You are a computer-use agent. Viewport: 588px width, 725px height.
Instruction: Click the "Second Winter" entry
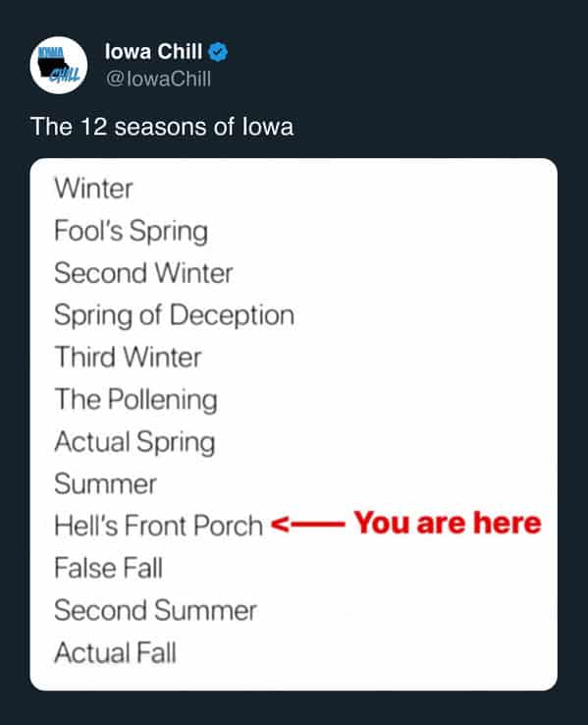click(143, 273)
